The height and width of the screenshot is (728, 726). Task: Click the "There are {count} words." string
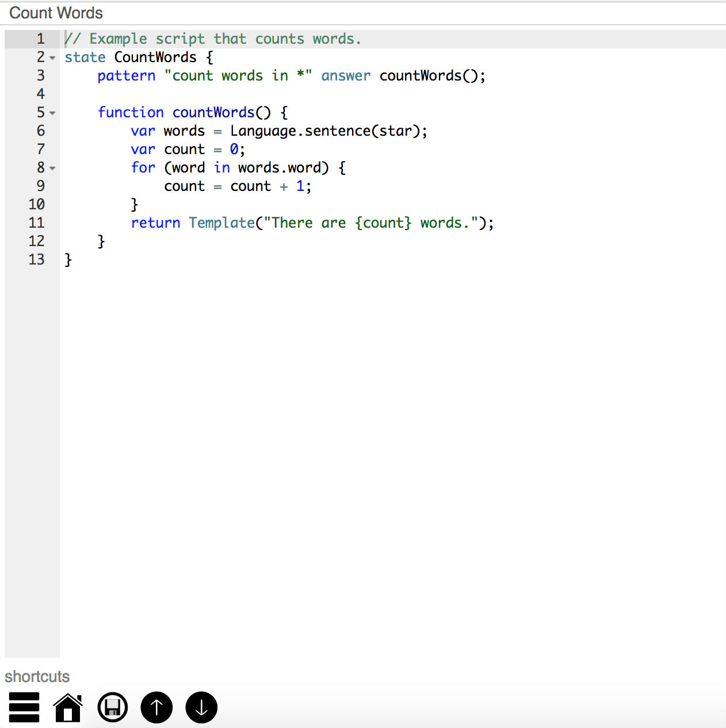(371, 223)
